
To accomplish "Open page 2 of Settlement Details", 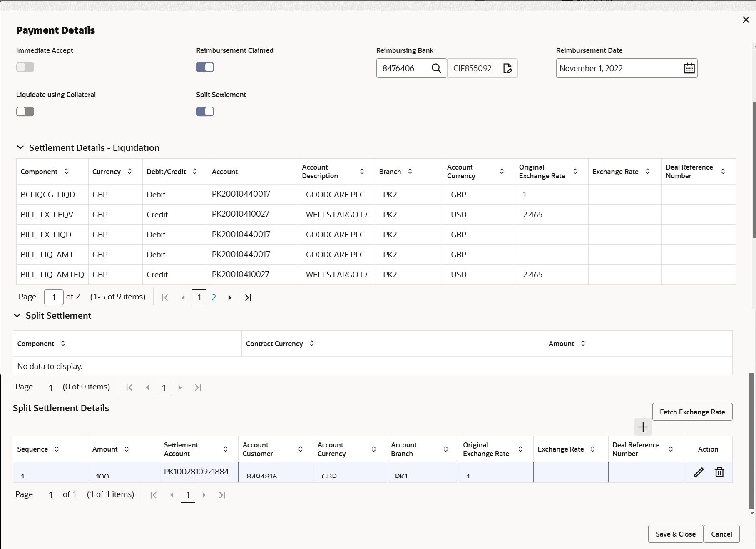I will tap(214, 297).
